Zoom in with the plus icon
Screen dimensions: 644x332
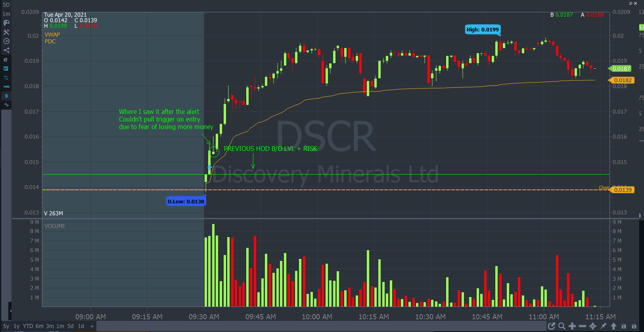point(572,326)
